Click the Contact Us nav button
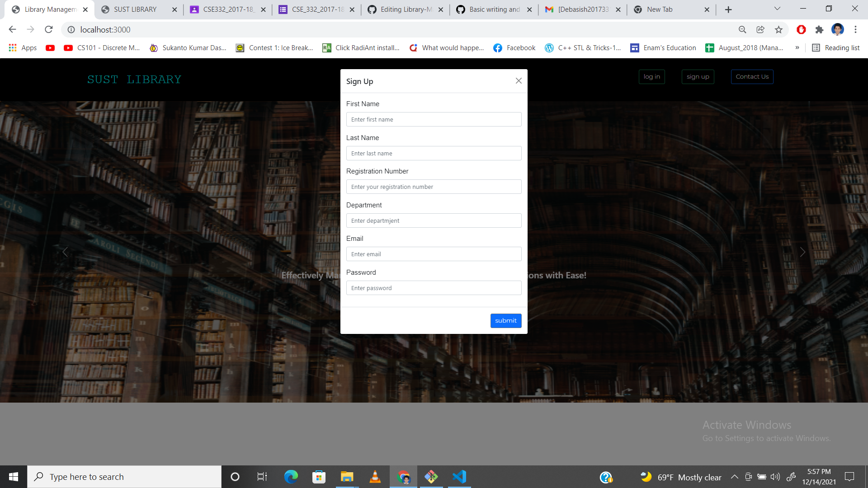 pyautogui.click(x=752, y=77)
